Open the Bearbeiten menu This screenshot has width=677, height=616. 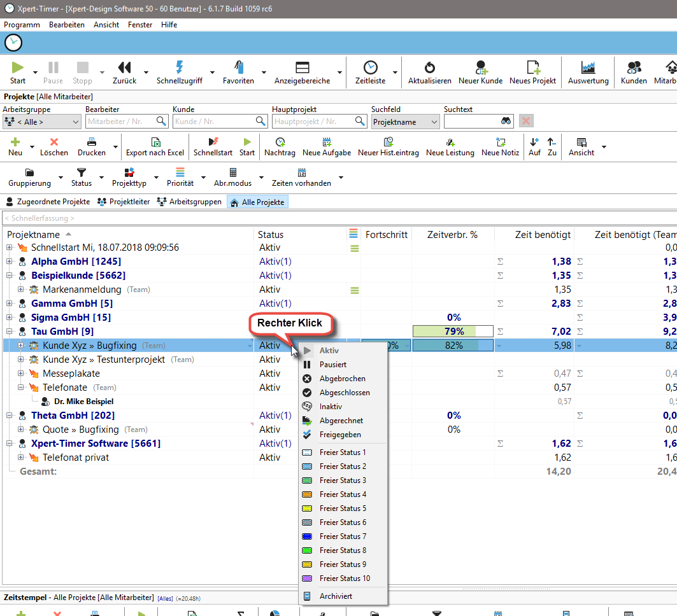(67, 25)
